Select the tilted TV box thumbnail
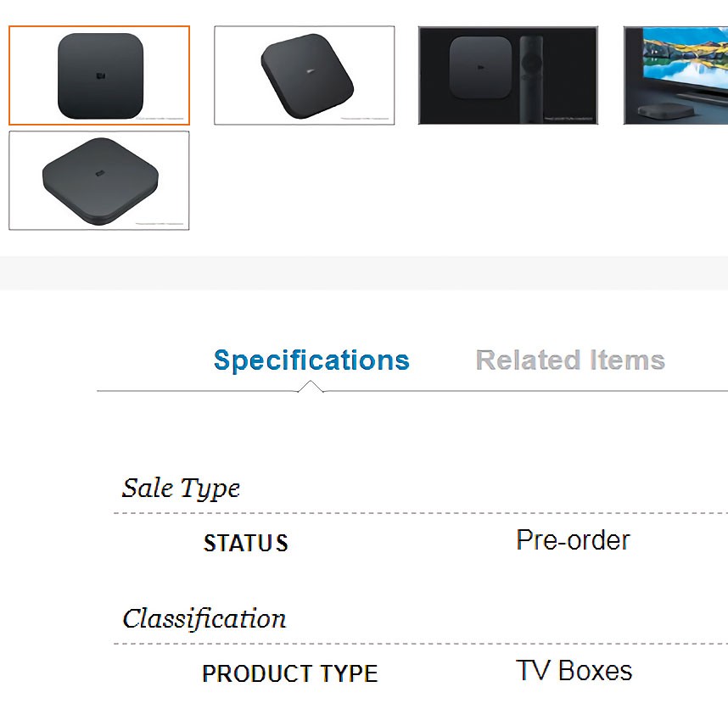The image size is (728, 726). (304, 75)
